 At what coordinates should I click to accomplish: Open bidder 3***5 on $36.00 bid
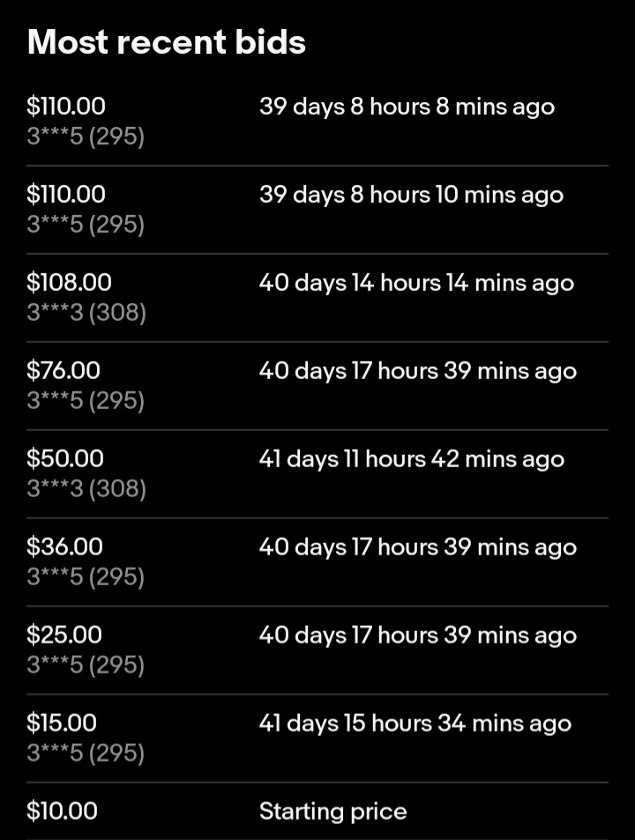click(x=86, y=577)
